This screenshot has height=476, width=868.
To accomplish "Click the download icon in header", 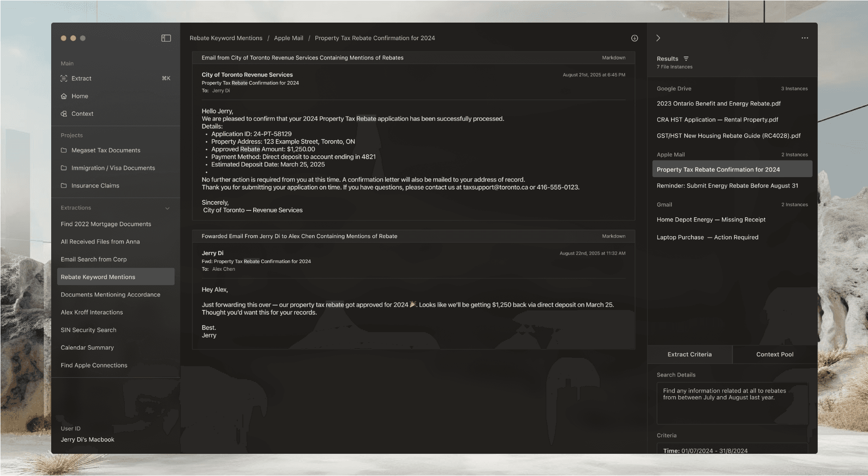I will (x=635, y=38).
